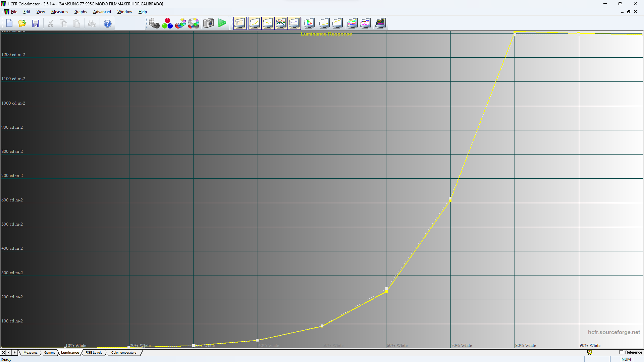The width and height of the screenshot is (644, 362).
Task: Minimize the inner document window
Action: (x=622, y=12)
